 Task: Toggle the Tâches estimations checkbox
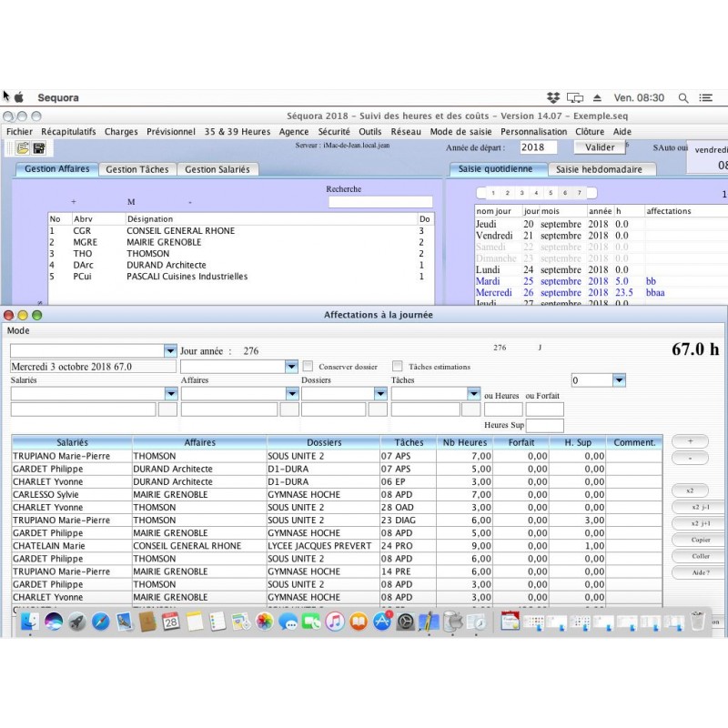point(398,367)
